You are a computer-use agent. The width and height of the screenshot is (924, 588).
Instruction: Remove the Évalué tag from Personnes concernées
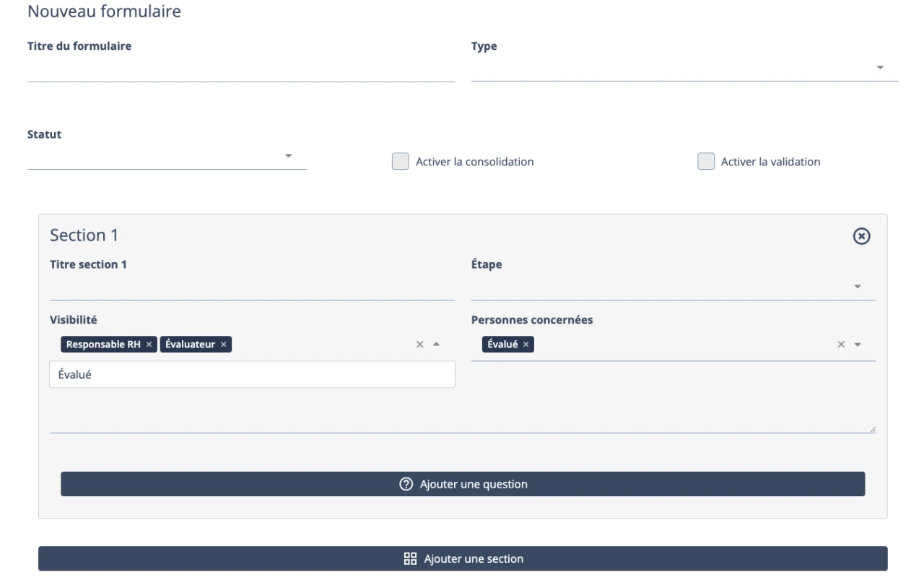(x=526, y=345)
